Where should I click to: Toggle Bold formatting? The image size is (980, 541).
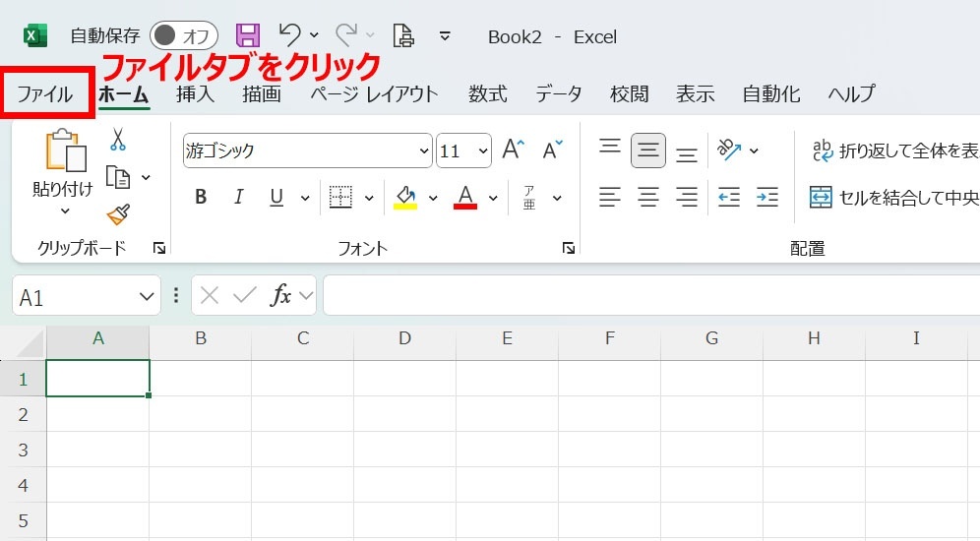[201, 198]
